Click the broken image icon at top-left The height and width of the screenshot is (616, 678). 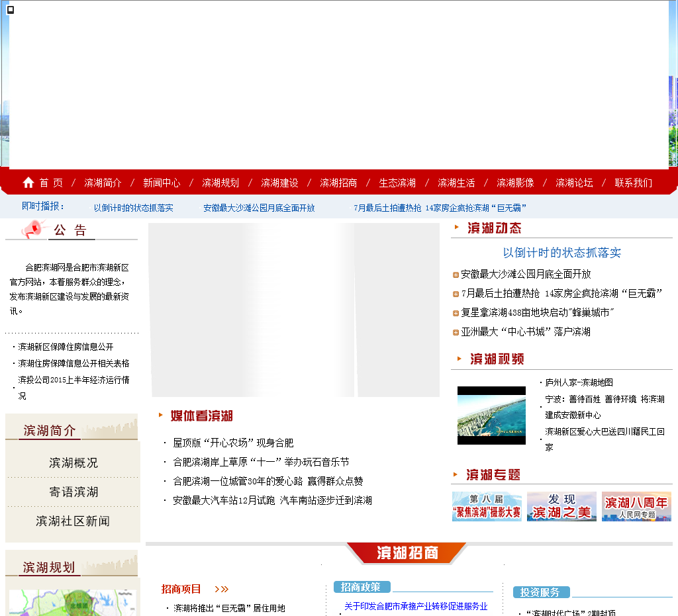11,9
